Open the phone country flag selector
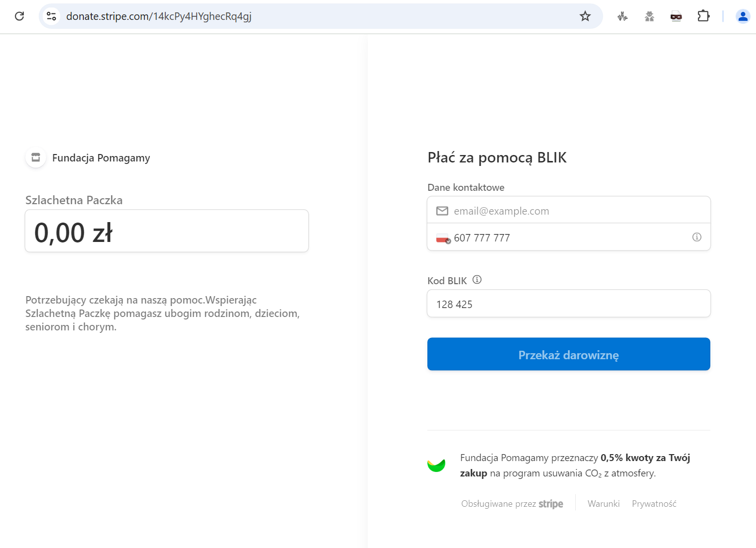756x548 pixels. (x=443, y=237)
